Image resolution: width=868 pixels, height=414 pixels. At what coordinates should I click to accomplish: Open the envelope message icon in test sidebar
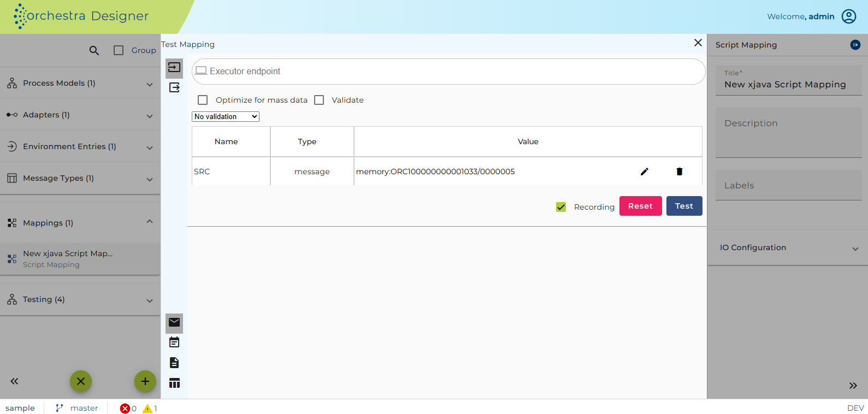pos(174,322)
